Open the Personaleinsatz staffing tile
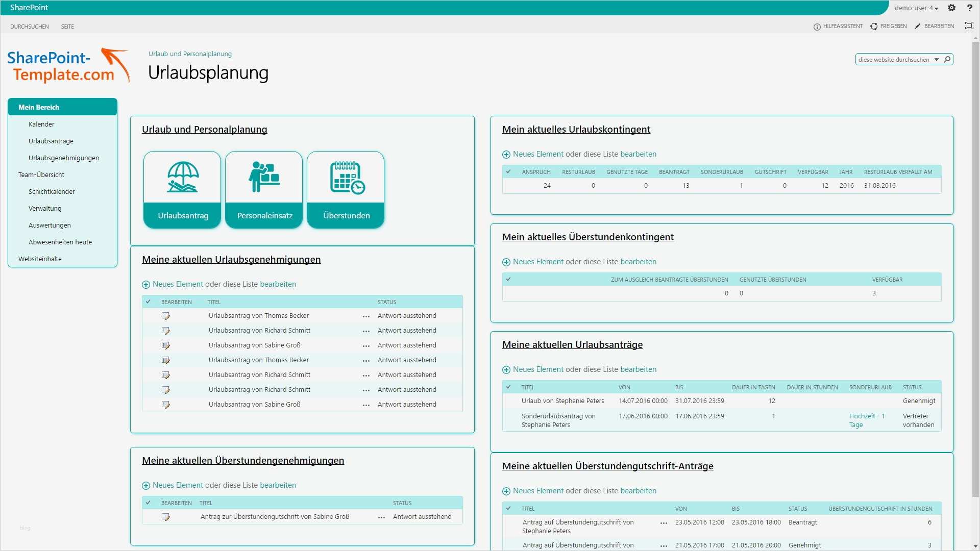 pos(264,189)
